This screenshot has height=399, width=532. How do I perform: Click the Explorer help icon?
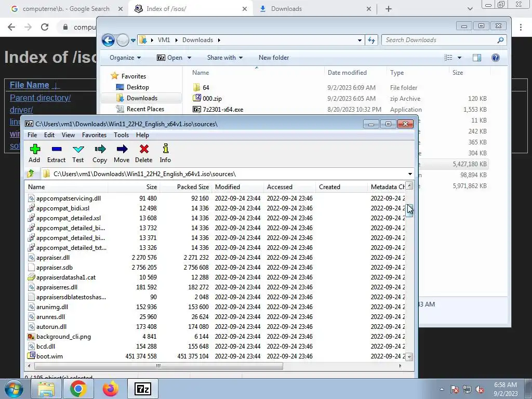click(x=495, y=58)
